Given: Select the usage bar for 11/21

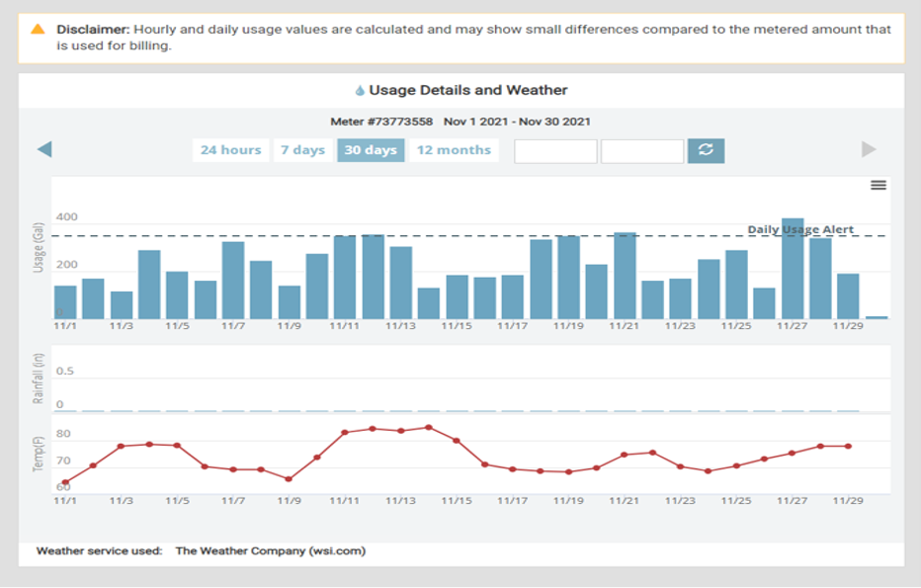Looking at the screenshot, I should tap(625, 276).
